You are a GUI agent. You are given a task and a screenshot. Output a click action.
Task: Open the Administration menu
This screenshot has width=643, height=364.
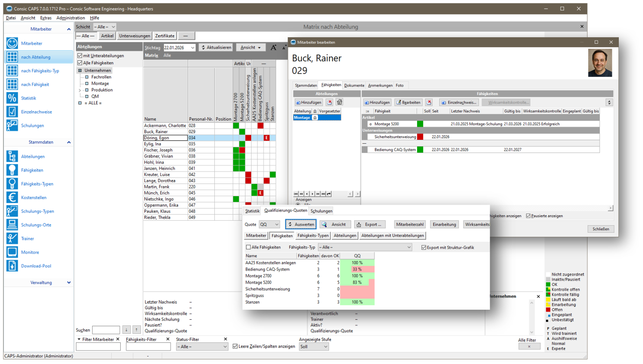[x=70, y=18]
